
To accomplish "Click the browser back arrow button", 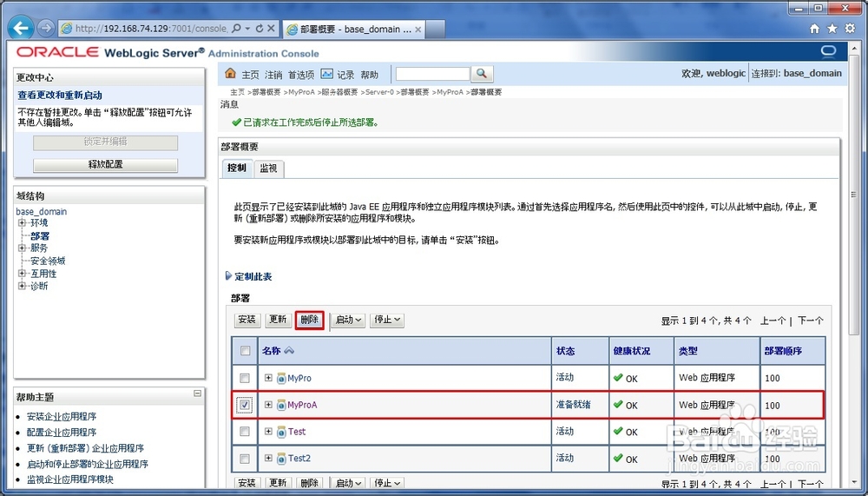I will coord(21,28).
